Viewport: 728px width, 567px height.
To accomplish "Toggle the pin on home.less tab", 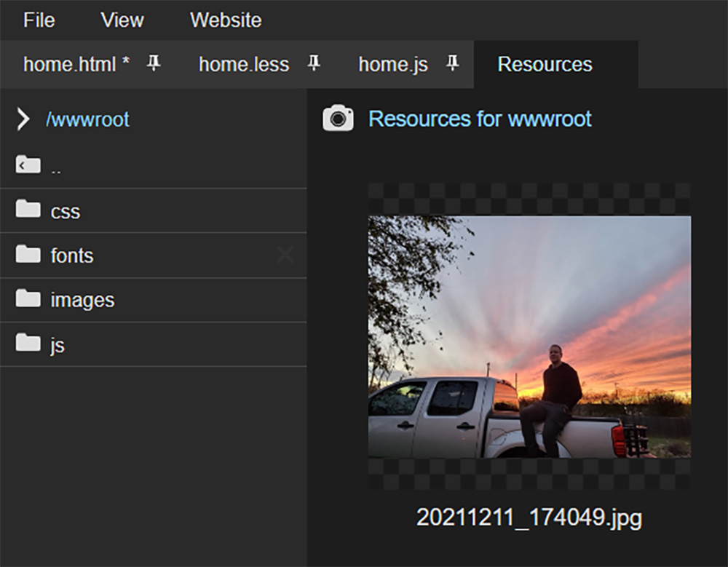I will click(314, 64).
